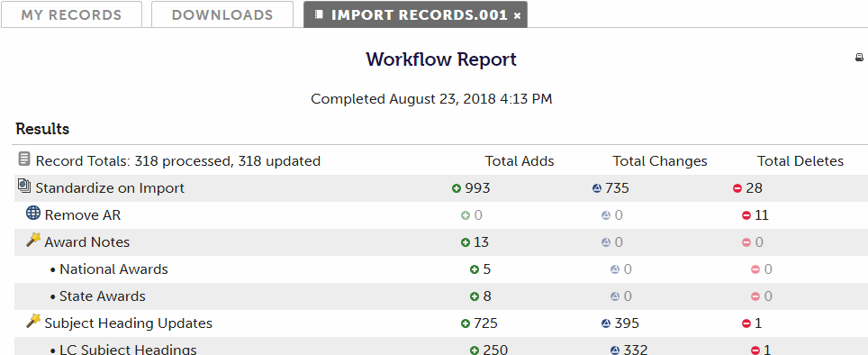Select the National Awards row label
The height and width of the screenshot is (355, 868).
coord(113,269)
